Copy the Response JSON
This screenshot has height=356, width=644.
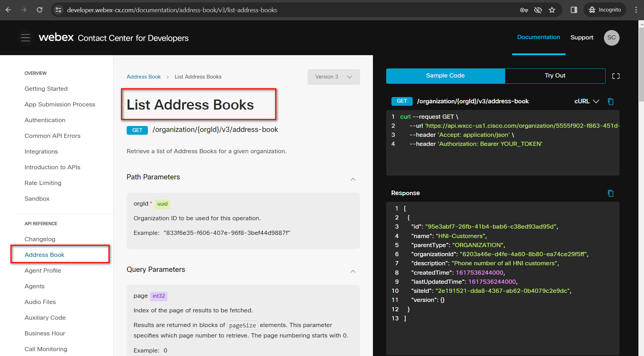coord(611,193)
